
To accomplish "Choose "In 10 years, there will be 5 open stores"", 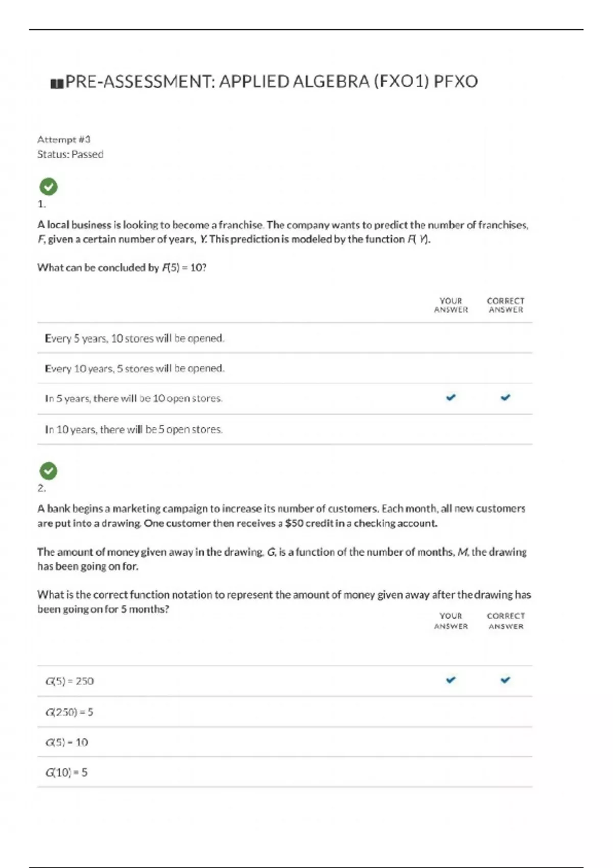I will pyautogui.click(x=133, y=429).
